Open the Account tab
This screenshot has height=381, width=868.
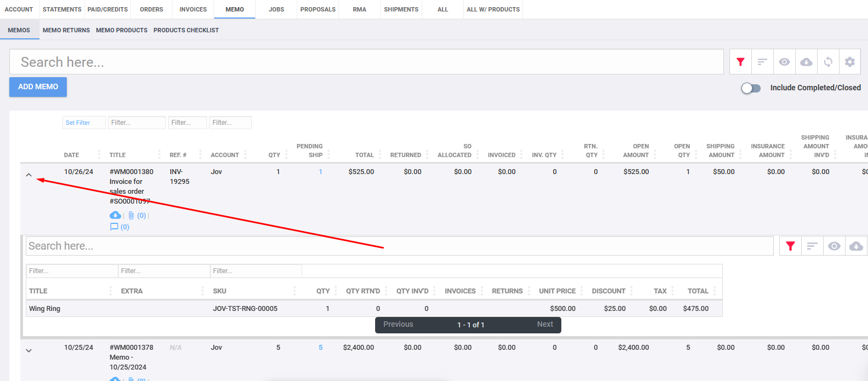click(19, 9)
